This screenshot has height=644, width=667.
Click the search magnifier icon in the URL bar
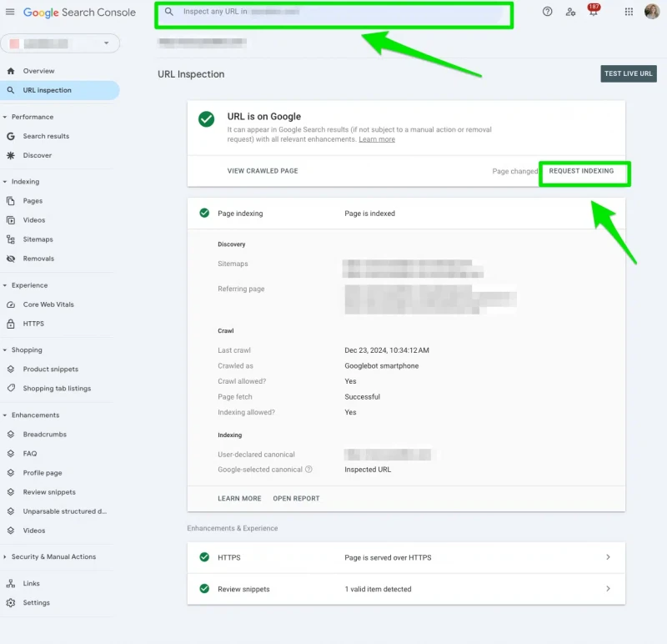[169, 12]
